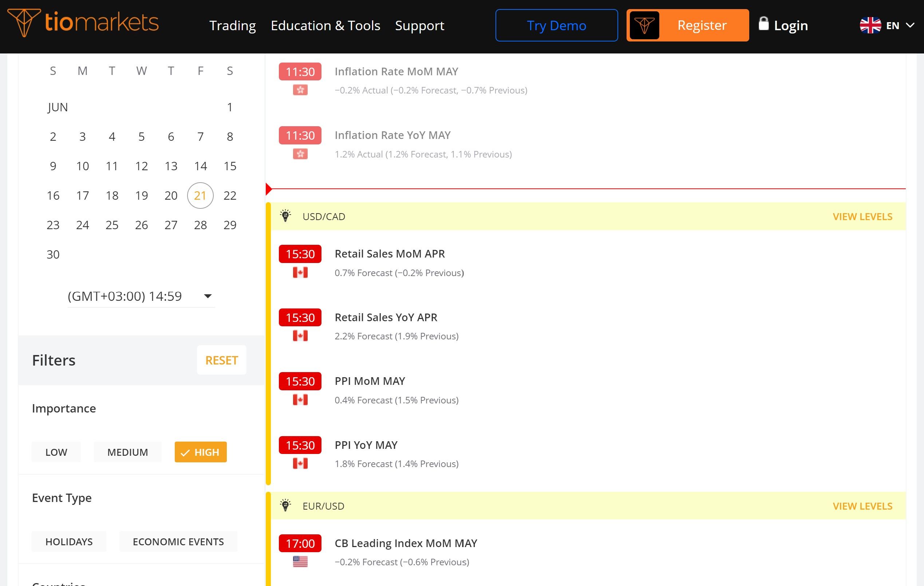Click the Hong Kong flag under Inflation Rate MoM
This screenshot has height=586, width=924.
(x=300, y=90)
